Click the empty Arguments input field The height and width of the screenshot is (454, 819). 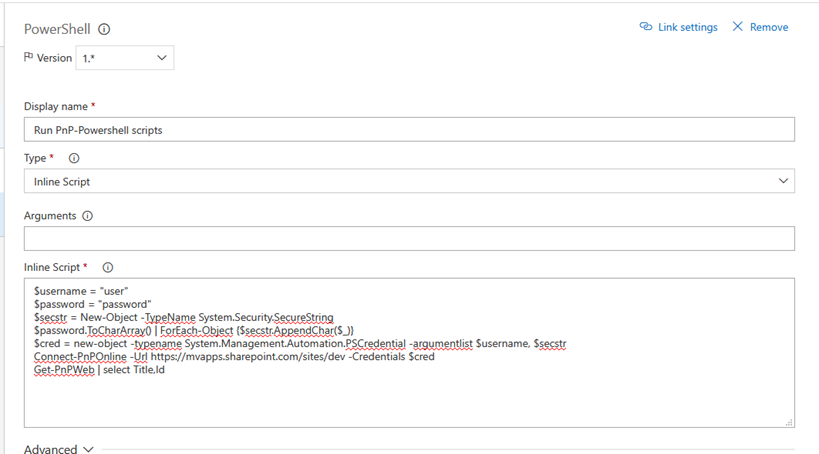(x=408, y=238)
